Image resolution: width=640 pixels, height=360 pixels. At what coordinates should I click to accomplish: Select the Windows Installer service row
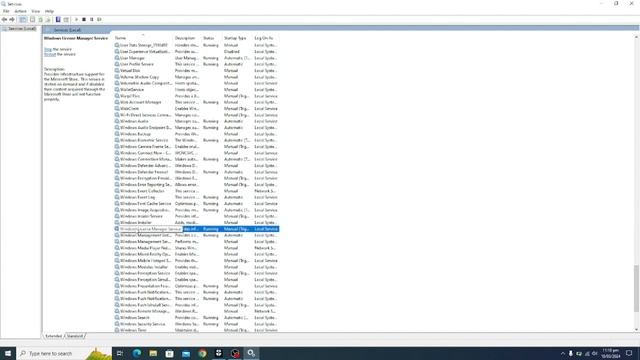[196, 222]
